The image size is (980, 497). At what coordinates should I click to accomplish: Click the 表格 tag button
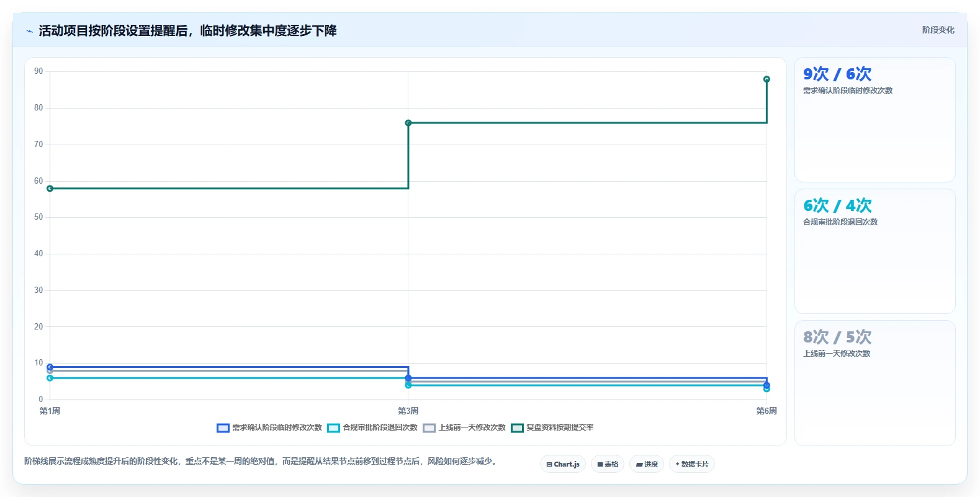[x=608, y=464]
